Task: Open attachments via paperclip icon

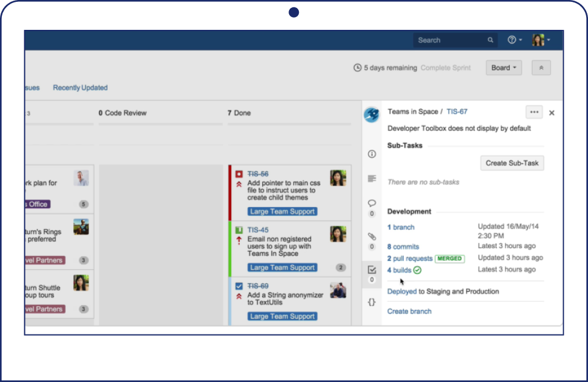Action: (x=371, y=236)
